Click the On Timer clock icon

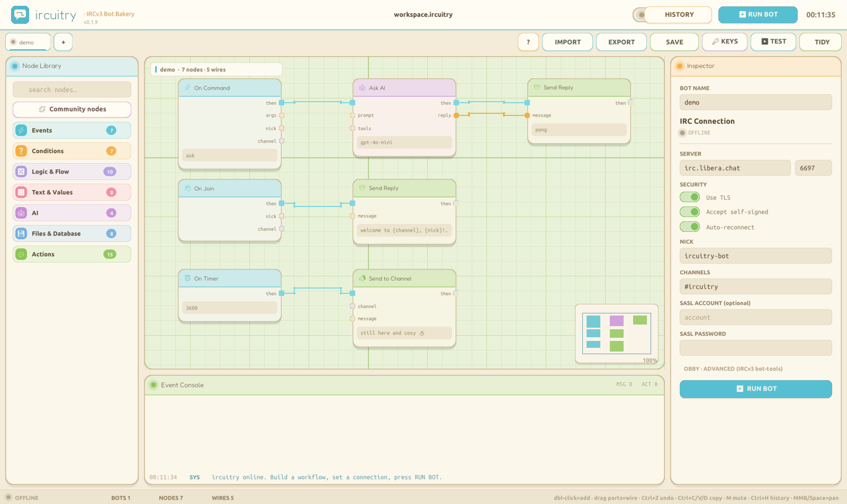click(x=187, y=278)
